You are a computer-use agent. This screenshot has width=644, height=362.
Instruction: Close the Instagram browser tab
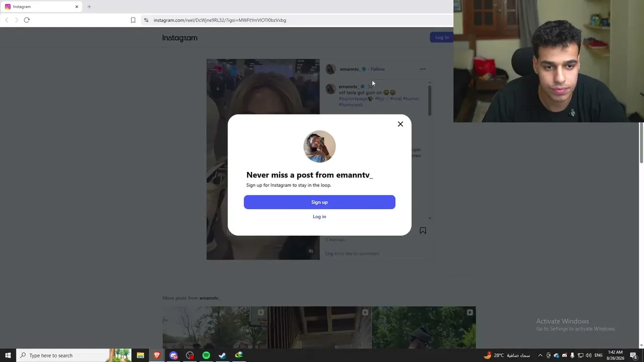pos(76,7)
